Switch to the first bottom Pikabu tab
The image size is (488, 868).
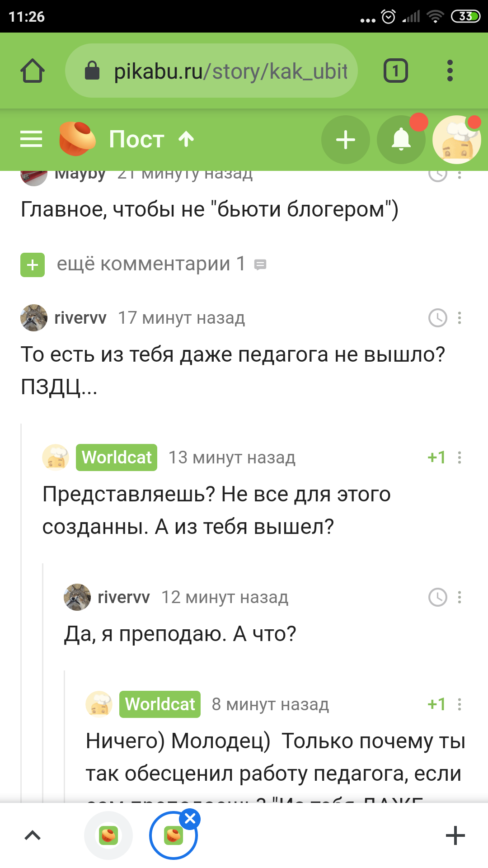pyautogui.click(x=108, y=835)
